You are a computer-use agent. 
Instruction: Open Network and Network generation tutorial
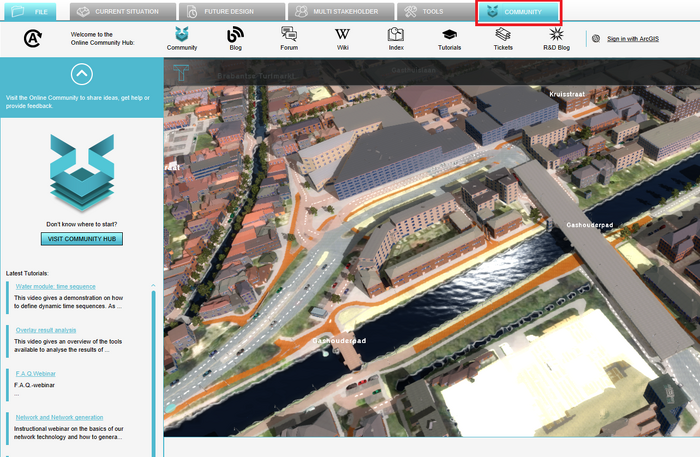59,416
